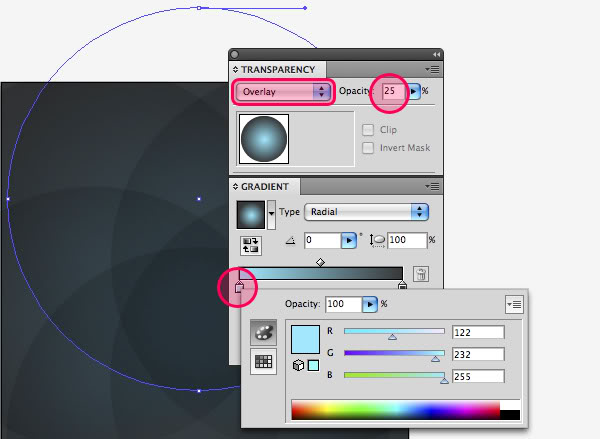Switch to Color mode palette icon
The height and width of the screenshot is (439, 600).
[x=263, y=333]
